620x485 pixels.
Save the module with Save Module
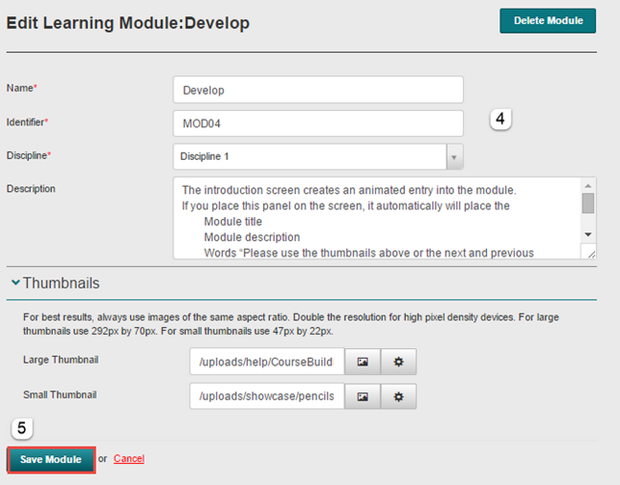coord(51,459)
